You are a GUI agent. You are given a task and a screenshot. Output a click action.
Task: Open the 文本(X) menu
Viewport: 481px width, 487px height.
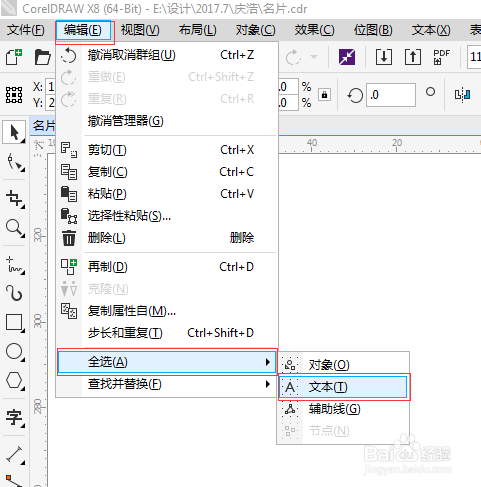point(431,30)
